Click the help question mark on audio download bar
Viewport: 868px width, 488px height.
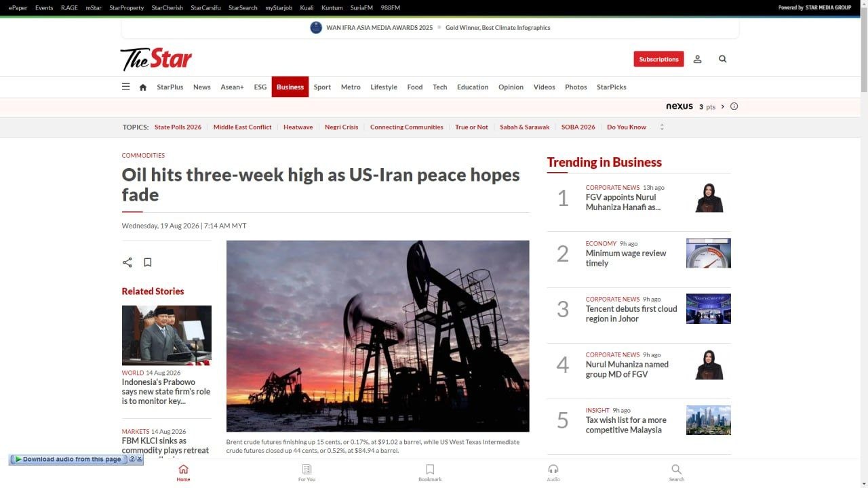[x=132, y=459]
